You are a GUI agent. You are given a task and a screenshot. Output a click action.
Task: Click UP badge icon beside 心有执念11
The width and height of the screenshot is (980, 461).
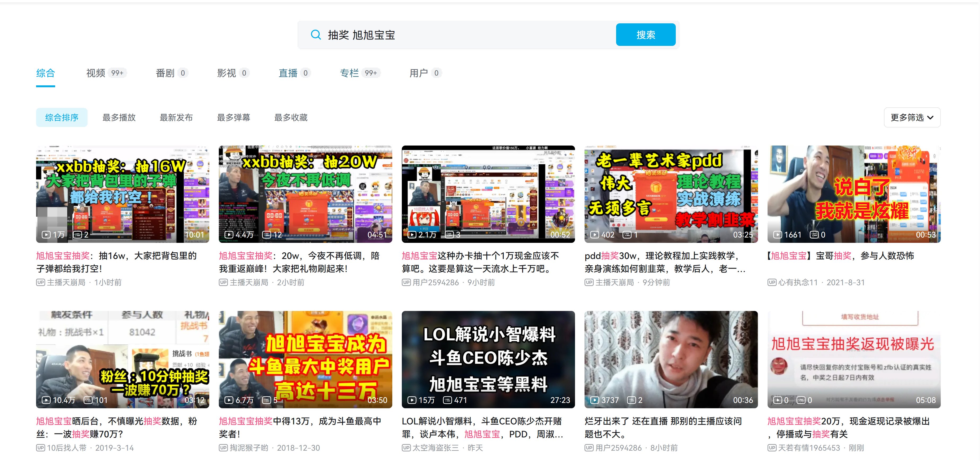click(x=772, y=282)
